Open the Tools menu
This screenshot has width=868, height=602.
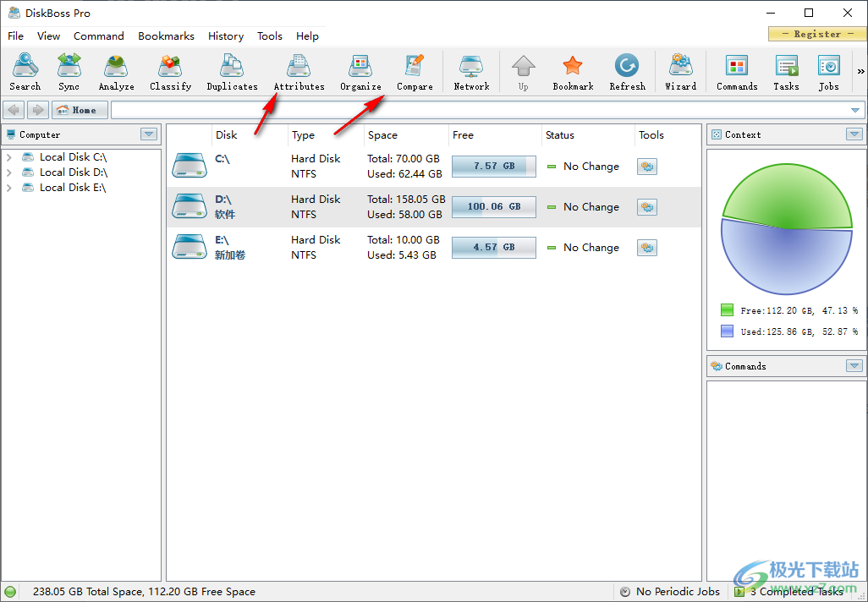tap(270, 36)
